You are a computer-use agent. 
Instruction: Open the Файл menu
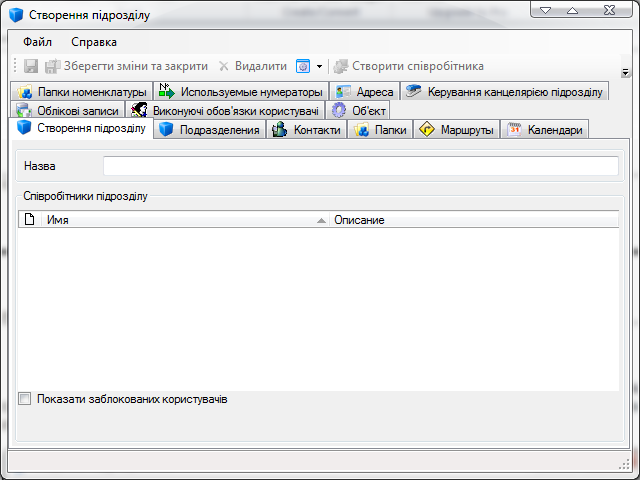[38, 42]
